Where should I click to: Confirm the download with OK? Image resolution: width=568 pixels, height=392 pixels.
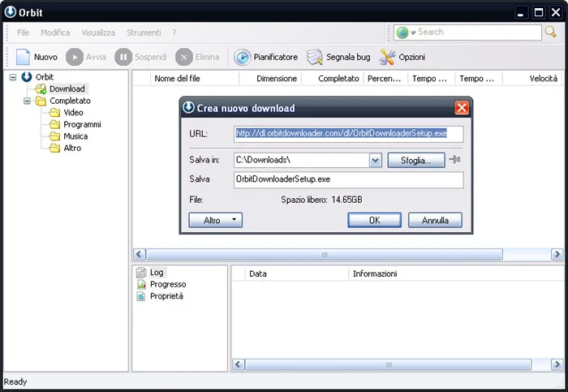[374, 220]
